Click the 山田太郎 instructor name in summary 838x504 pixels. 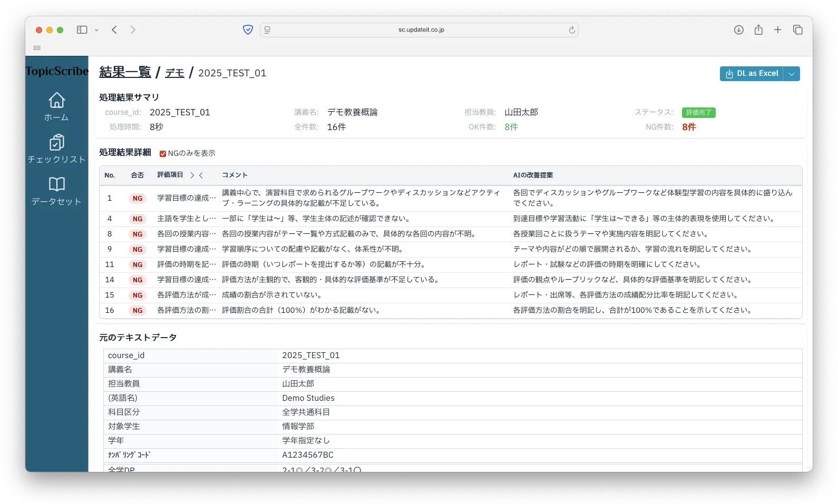coord(521,112)
